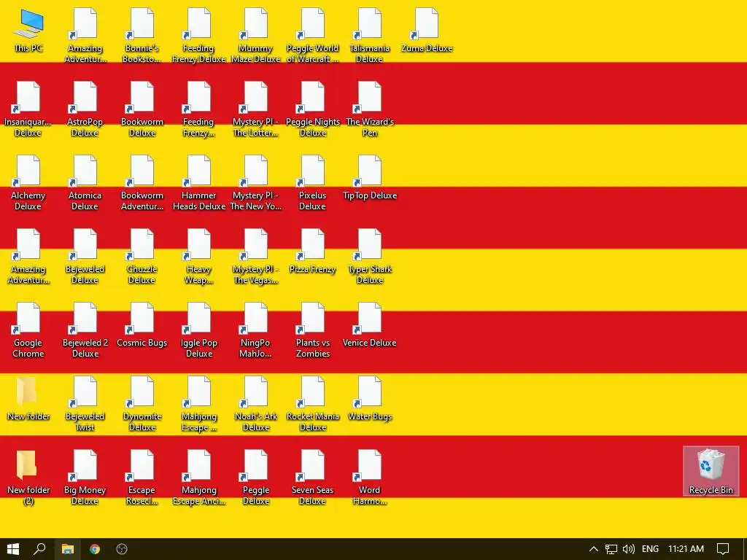This screenshot has height=560, width=747.
Task: Select the Google Chrome desktop shortcut
Action: [x=28, y=330]
